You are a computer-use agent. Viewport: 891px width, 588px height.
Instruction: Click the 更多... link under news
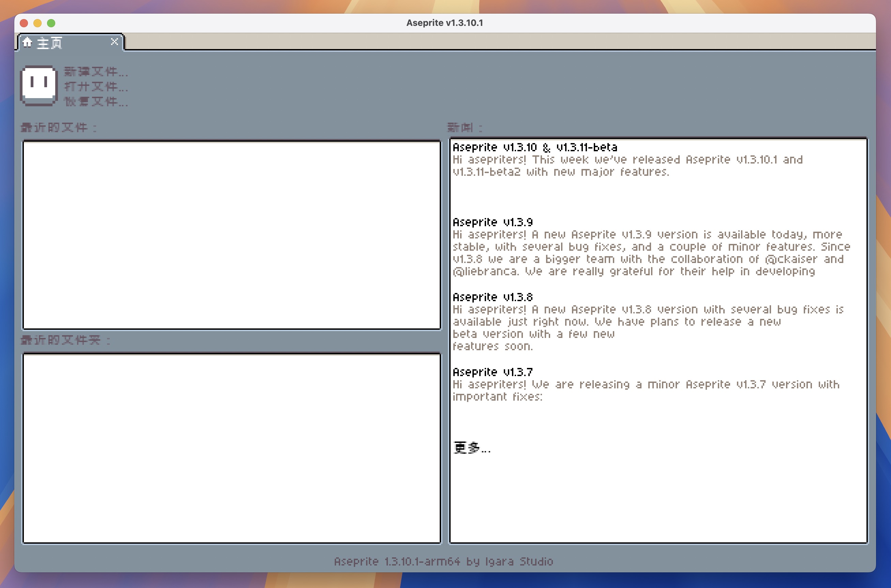click(x=472, y=448)
